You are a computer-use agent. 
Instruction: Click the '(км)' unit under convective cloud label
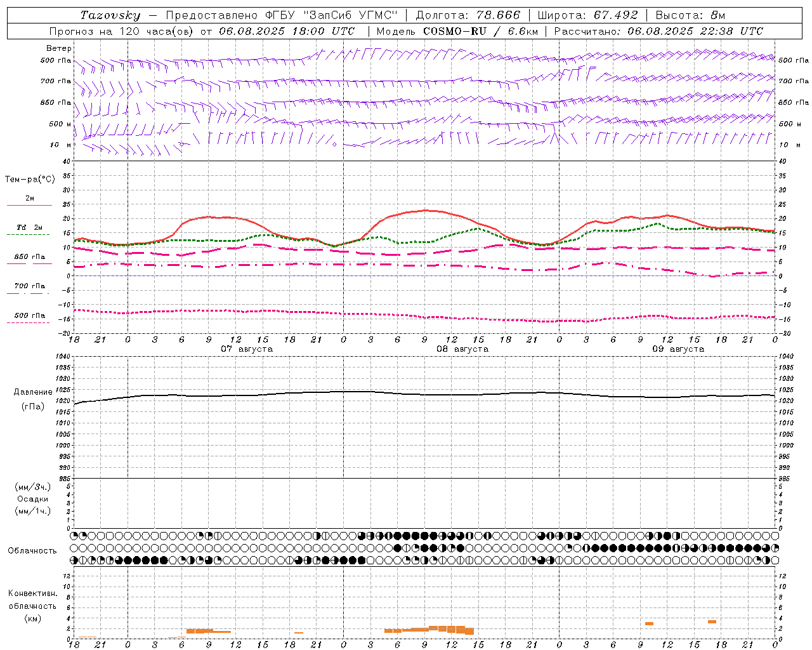[32, 618]
